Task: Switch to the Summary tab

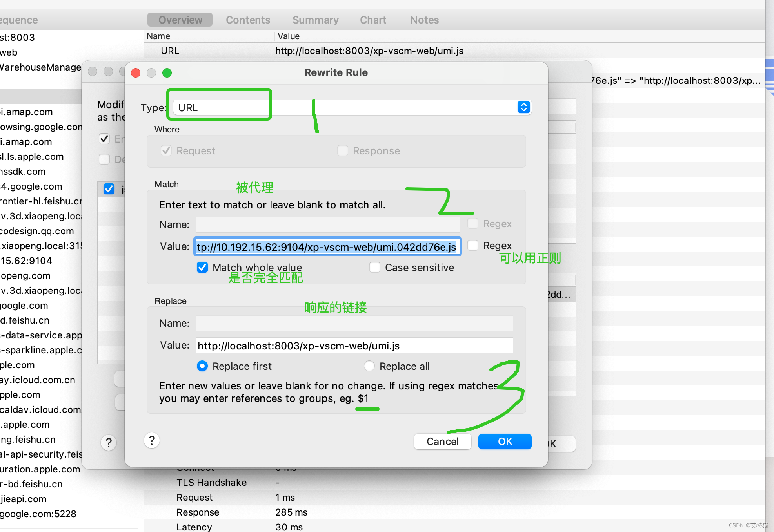Action: click(x=316, y=20)
